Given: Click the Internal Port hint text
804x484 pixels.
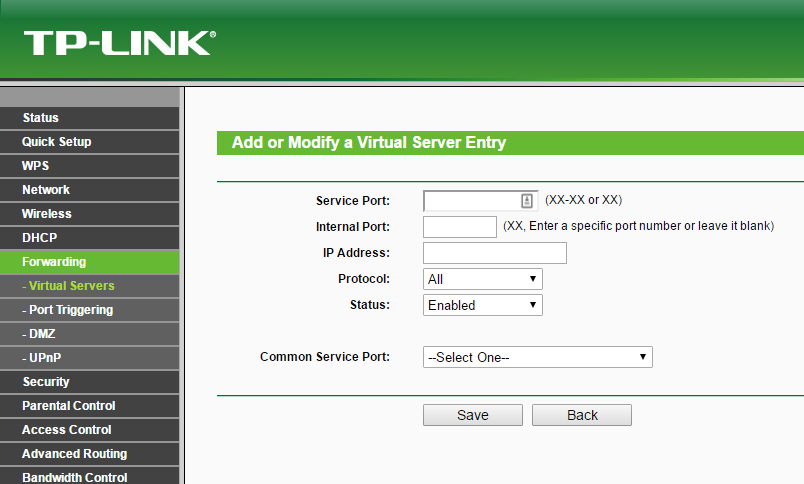Looking at the screenshot, I should pos(638,226).
